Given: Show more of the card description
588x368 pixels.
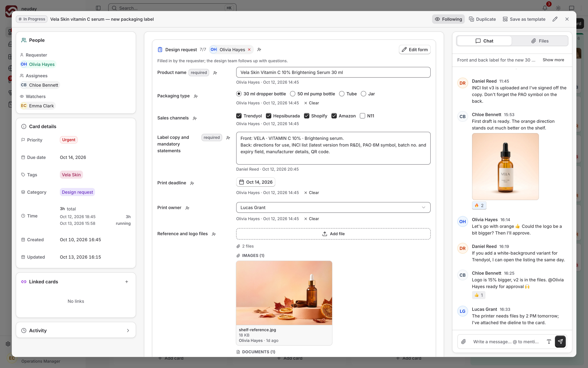Looking at the screenshot, I should pos(553,60).
